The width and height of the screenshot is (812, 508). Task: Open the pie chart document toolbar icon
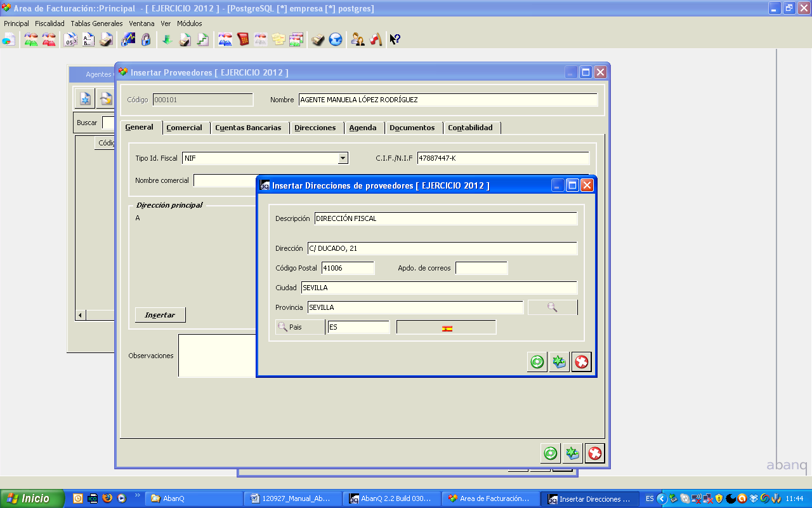8,39
